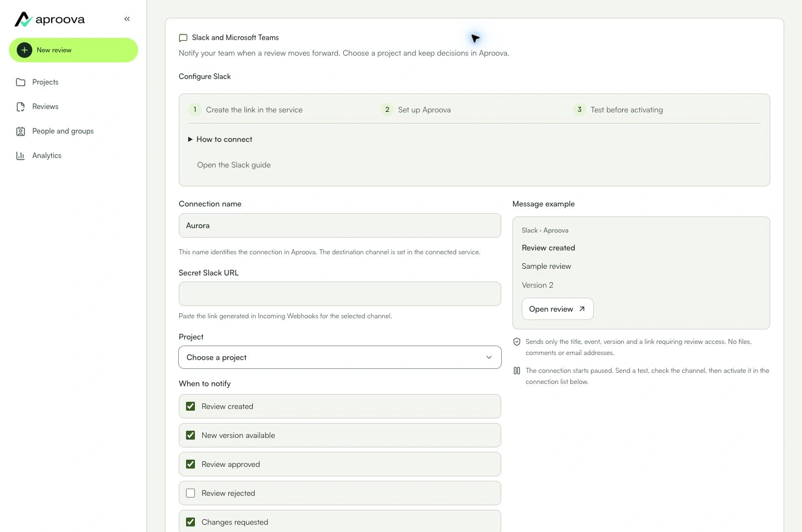The image size is (802, 532).
Task: Click the Projects folder icon
Action: (21, 82)
